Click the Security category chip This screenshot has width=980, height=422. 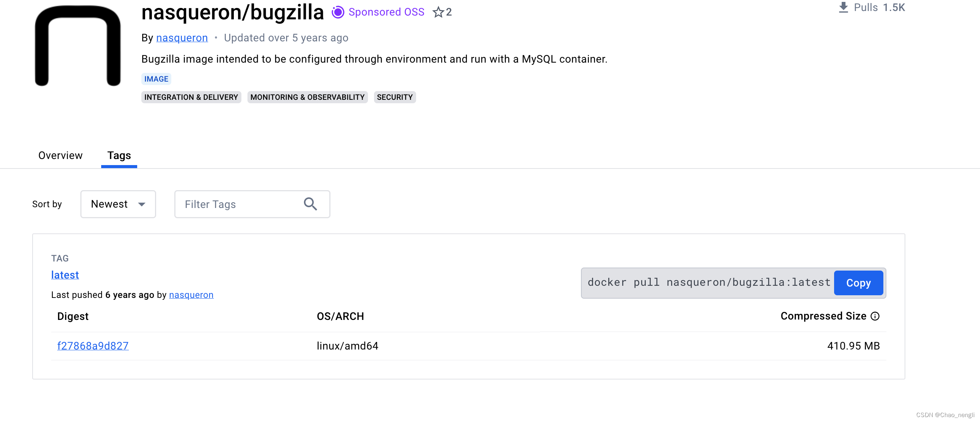pyautogui.click(x=395, y=97)
